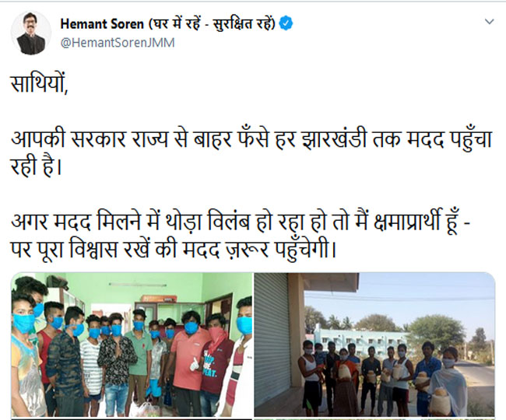Click the text रही है।
This screenshot has width=506, height=420.
pyautogui.click(x=36, y=167)
